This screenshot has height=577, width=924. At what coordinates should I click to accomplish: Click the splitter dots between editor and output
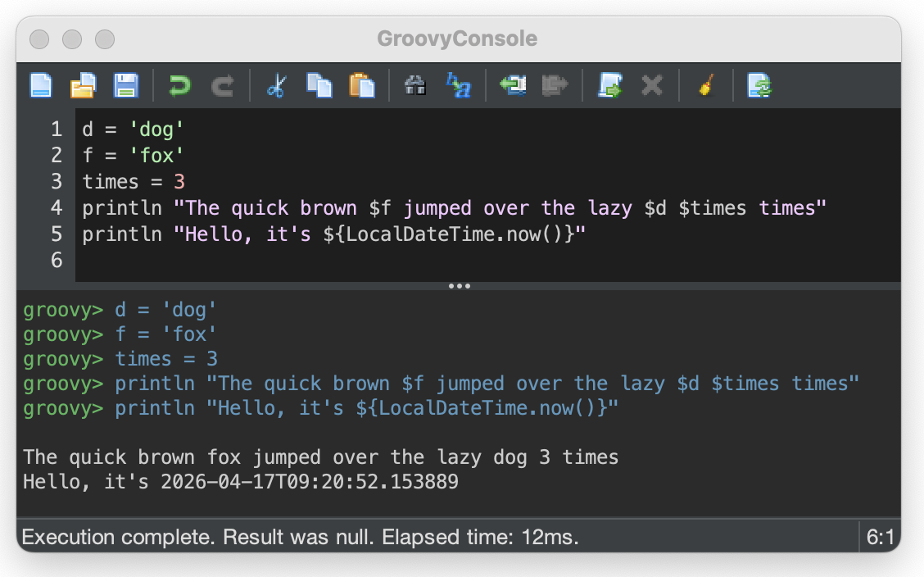click(x=460, y=285)
